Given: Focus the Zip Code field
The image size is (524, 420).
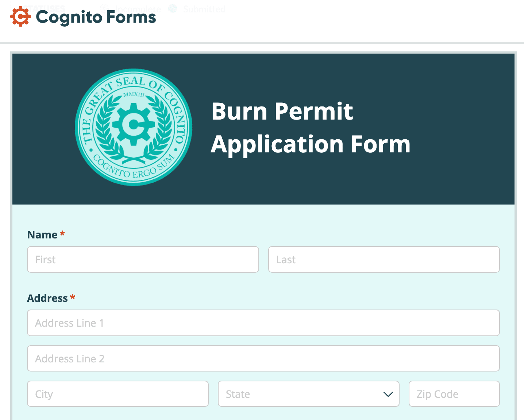Looking at the screenshot, I should [x=454, y=394].
